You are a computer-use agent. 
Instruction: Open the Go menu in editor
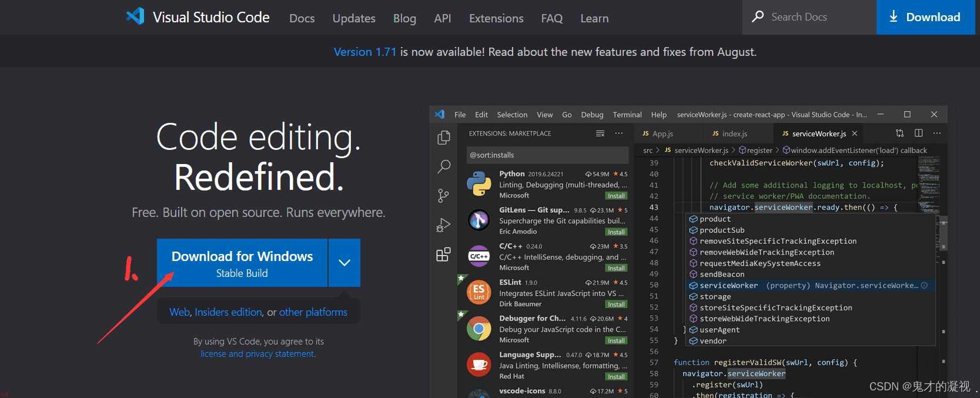click(x=567, y=115)
